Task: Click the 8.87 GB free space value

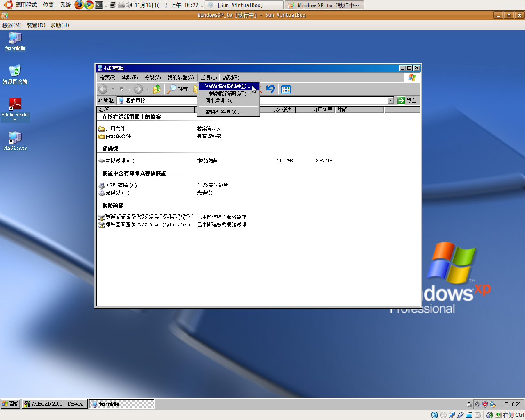Action: (x=324, y=161)
